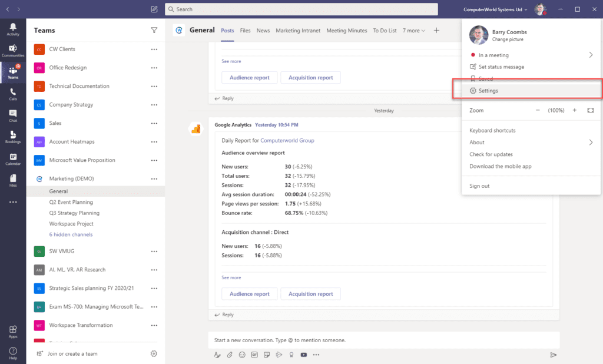
Task: Toggle full screen zoom mode
Action: coord(591,110)
